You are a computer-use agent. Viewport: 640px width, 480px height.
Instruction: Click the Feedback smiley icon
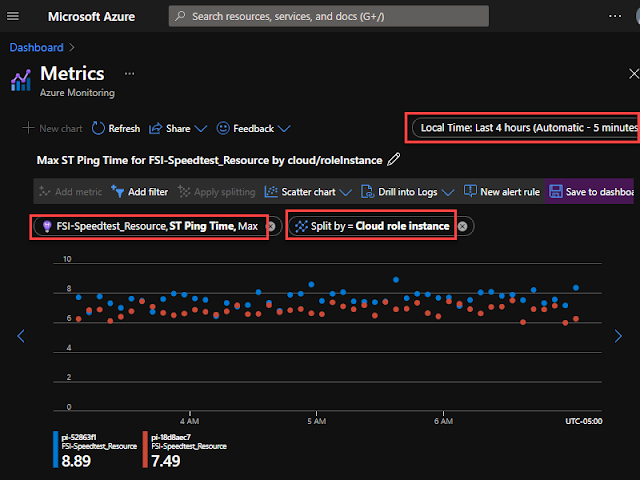pos(223,128)
